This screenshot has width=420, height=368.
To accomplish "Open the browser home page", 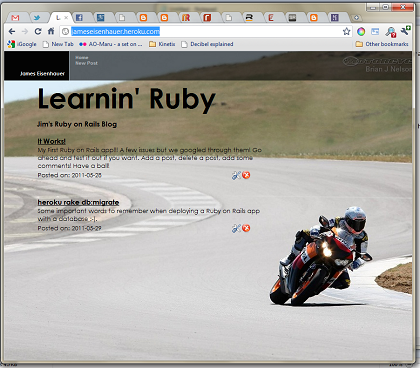I will pos(51,31).
